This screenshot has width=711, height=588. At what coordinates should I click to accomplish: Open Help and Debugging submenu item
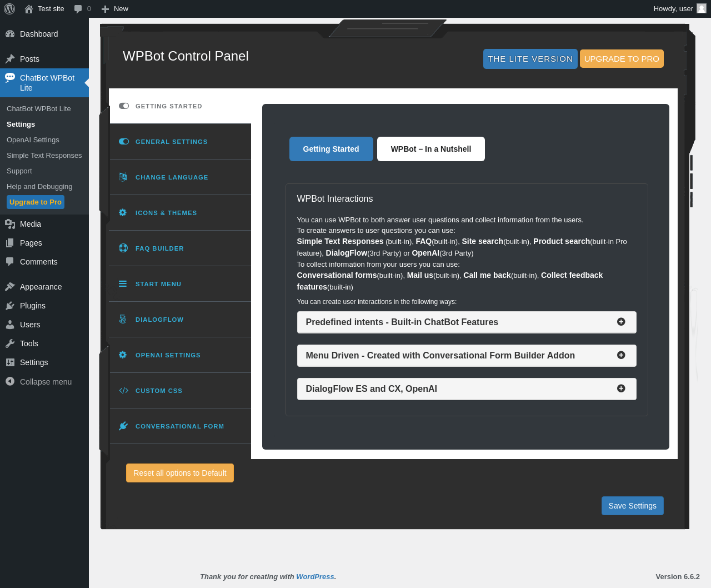(x=39, y=187)
